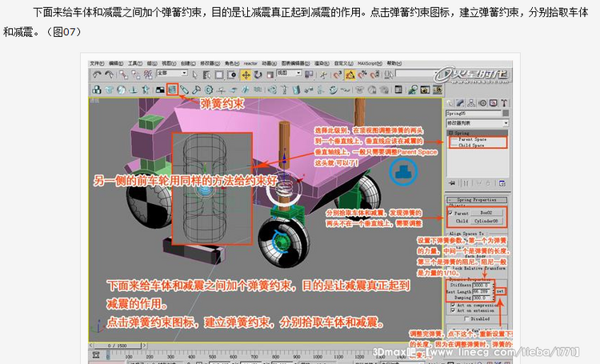Toggle Lock Relative Transform checkbox
The image size is (600, 364).
(449, 268)
